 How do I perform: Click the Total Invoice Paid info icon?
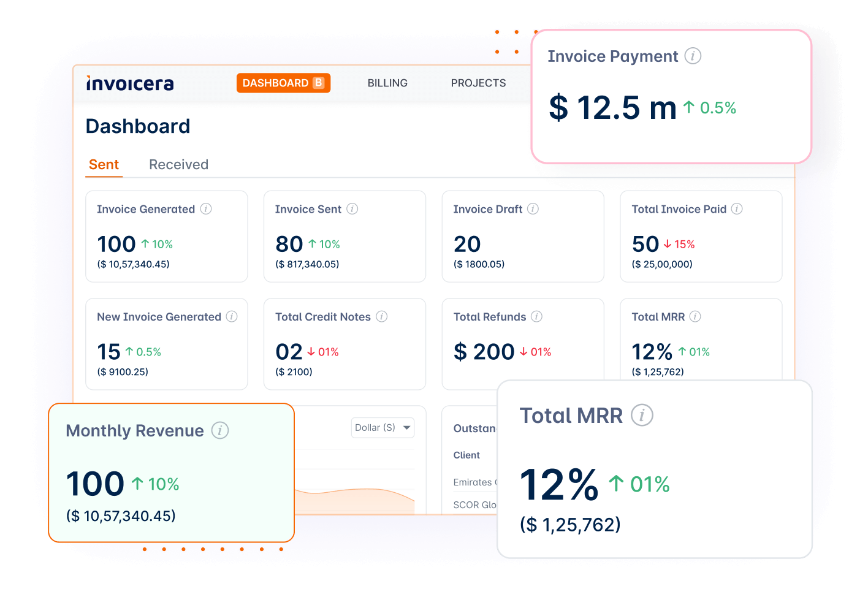click(737, 209)
